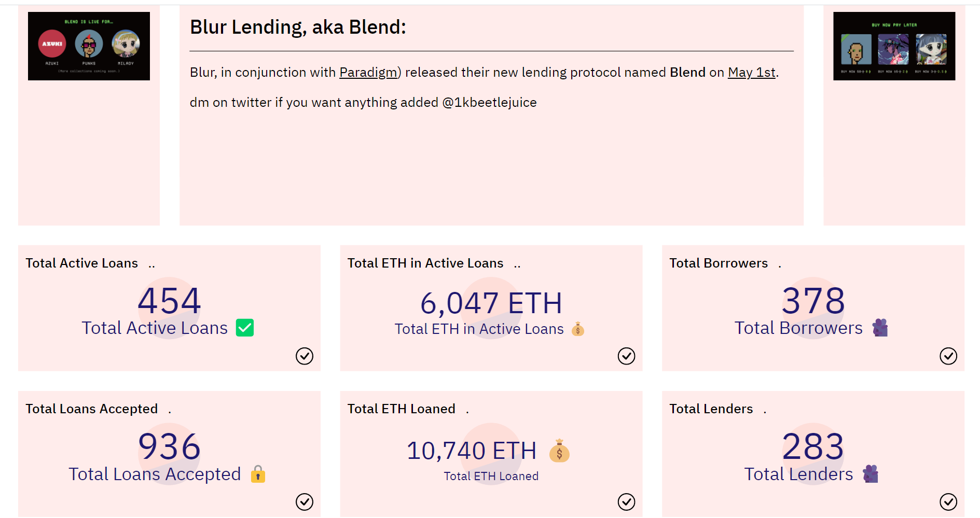The height and width of the screenshot is (518, 980).
Task: Open the Paradigm link
Action: click(x=368, y=72)
